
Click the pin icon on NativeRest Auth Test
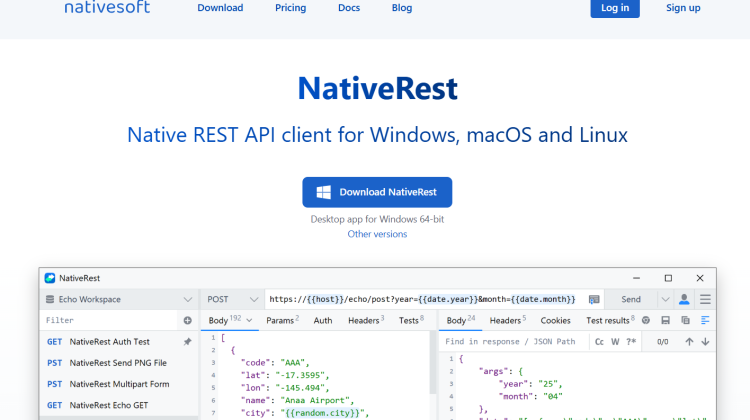point(188,342)
